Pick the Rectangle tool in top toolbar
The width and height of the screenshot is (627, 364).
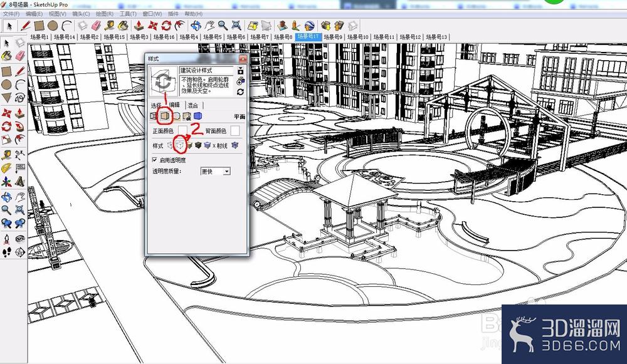[39, 26]
